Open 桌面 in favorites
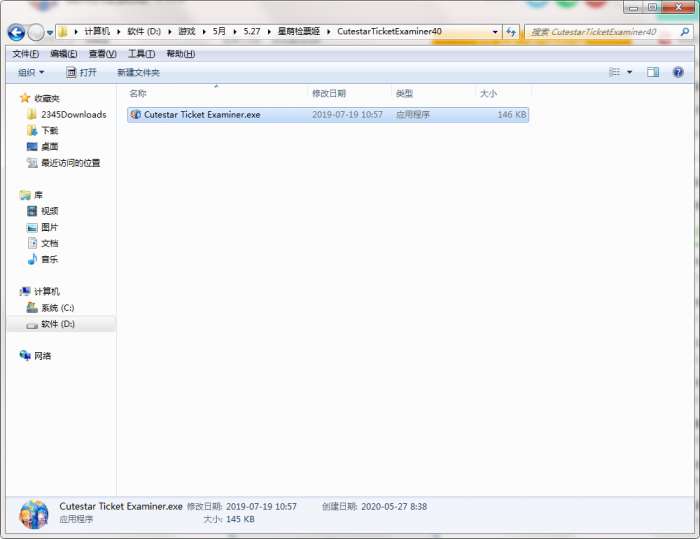Image resolution: width=700 pixels, height=539 pixels. (x=50, y=147)
